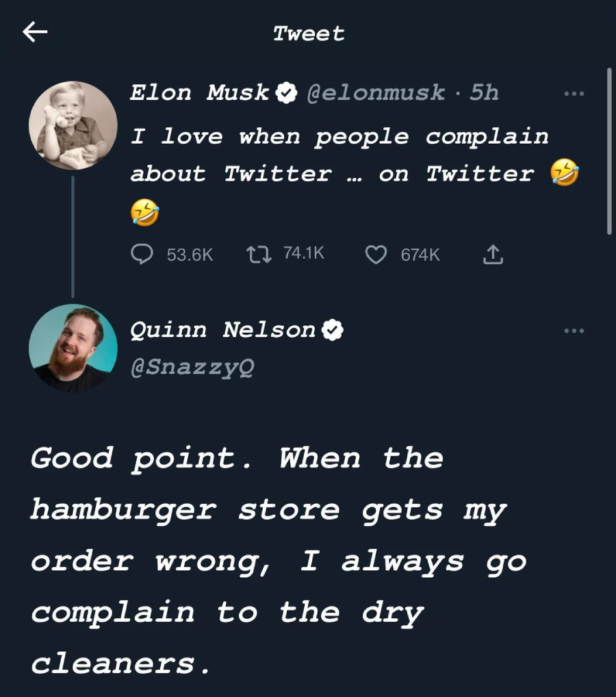616x697 pixels.
Task: Open more options on Elon Musk's tweet
Action: pyautogui.click(x=574, y=93)
